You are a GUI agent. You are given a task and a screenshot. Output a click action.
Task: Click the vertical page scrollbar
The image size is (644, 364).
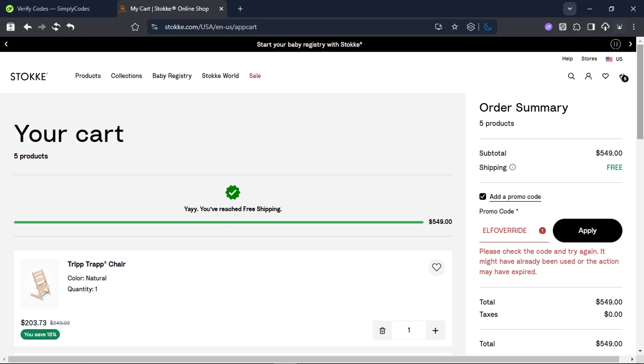click(640, 91)
